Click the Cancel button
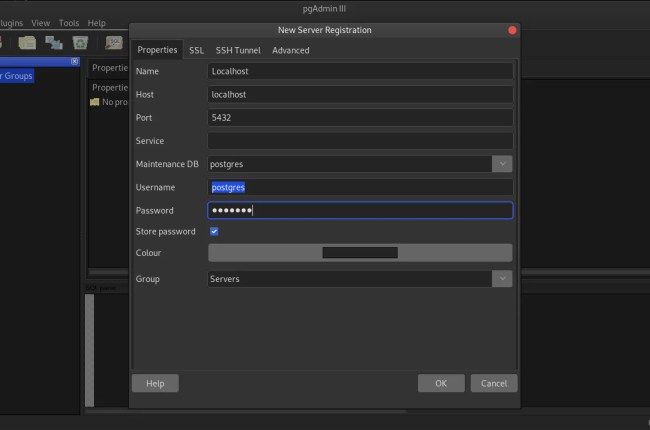The height and width of the screenshot is (430, 650). coord(494,383)
